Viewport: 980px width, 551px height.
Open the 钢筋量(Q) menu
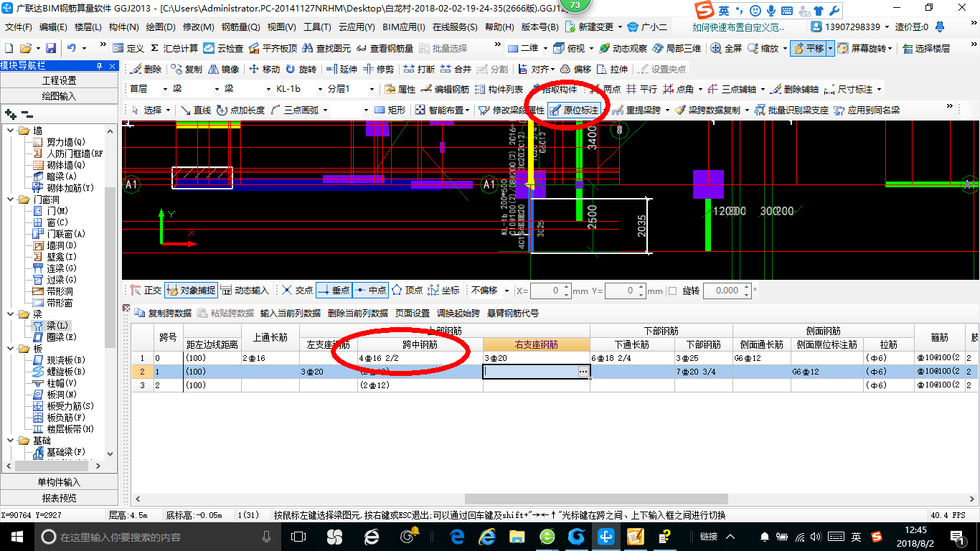(241, 27)
